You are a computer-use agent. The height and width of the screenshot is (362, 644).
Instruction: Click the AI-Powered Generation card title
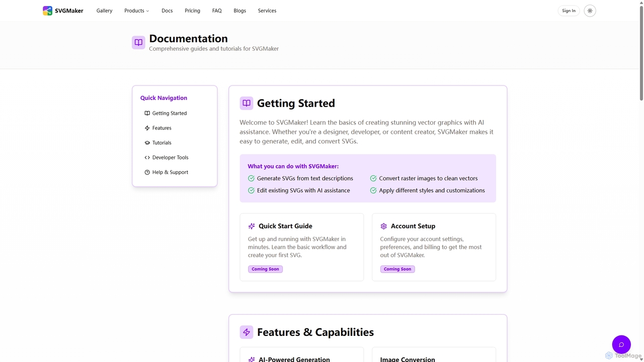tap(294, 359)
